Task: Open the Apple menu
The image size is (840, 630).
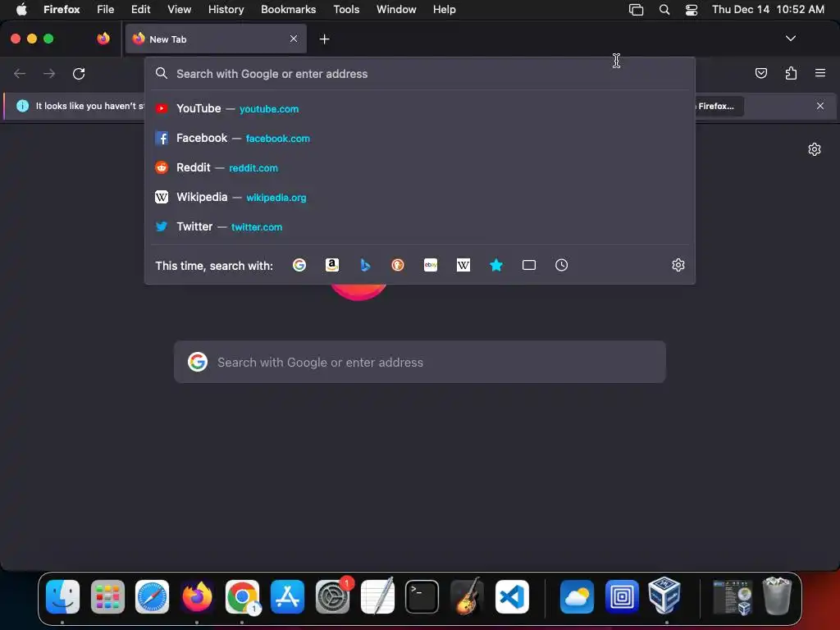Action: (21, 9)
